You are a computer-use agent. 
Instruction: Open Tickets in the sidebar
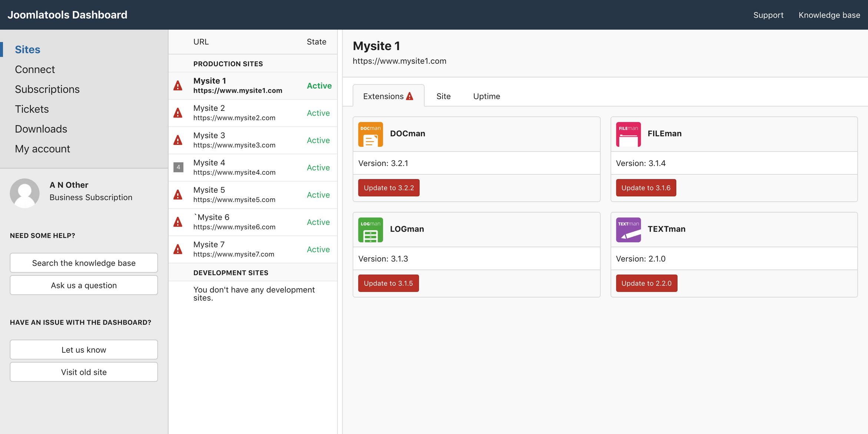point(32,109)
